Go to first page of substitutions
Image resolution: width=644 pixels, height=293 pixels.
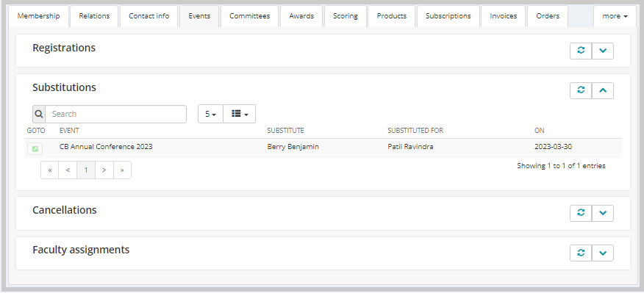coord(50,170)
